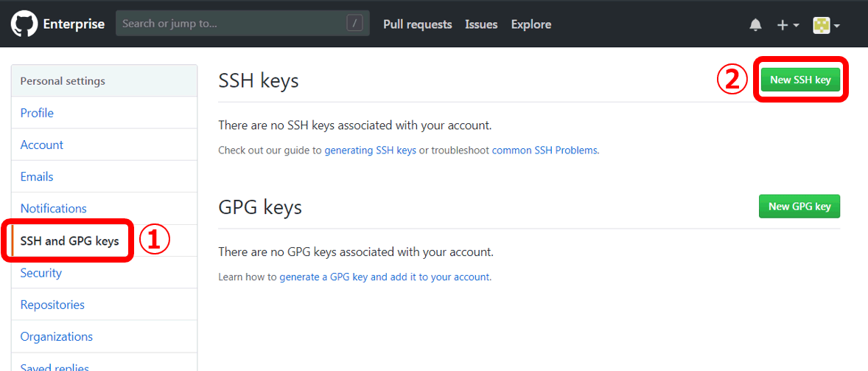
Task: Go to Pull requests in top nav
Action: 417,24
